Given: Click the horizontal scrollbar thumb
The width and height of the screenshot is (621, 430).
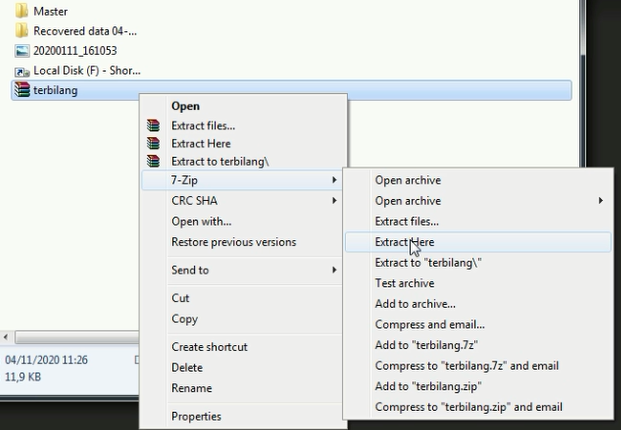Looking at the screenshot, I should (77, 337).
